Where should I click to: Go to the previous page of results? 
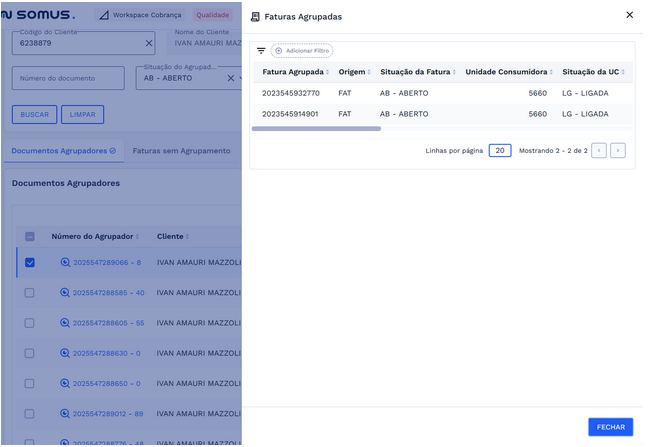point(599,151)
